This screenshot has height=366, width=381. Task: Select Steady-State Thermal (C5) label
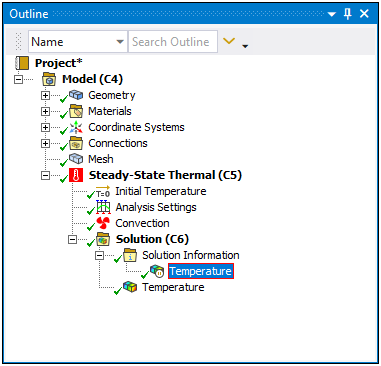coord(165,175)
